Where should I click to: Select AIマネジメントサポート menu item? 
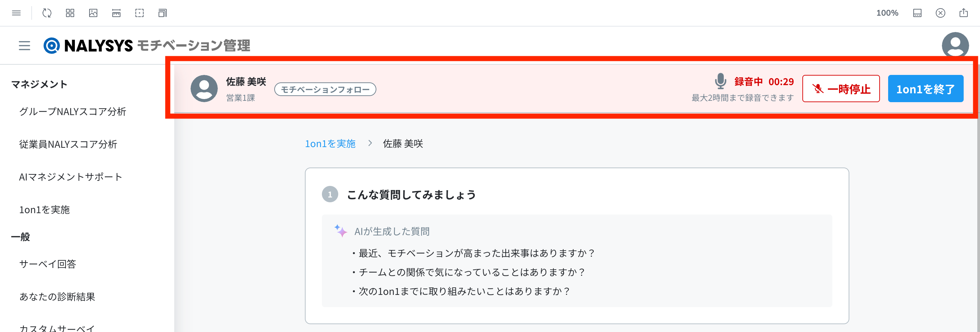tap(71, 177)
